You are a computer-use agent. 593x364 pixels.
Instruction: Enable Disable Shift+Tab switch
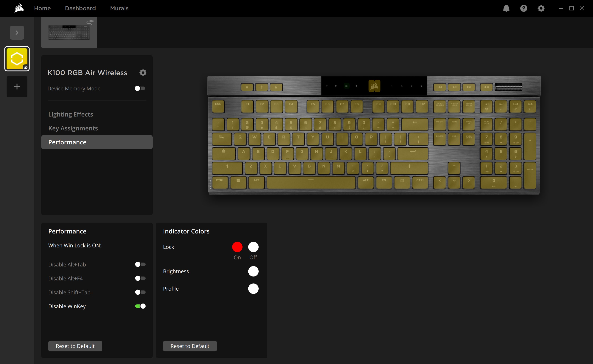(x=140, y=292)
